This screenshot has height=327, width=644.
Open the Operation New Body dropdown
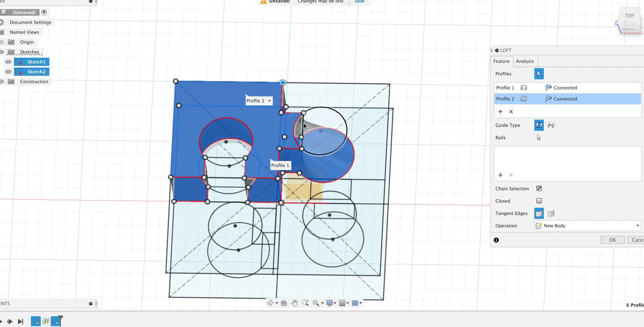(588, 226)
